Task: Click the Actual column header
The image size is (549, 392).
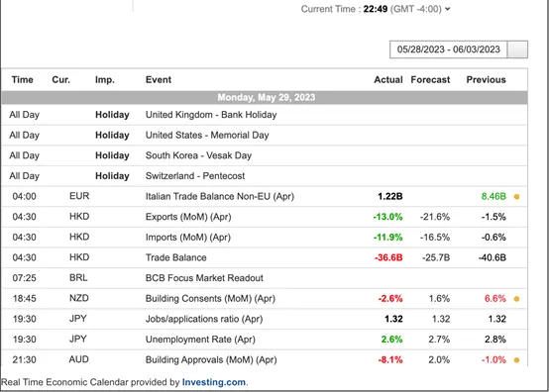Action: [388, 80]
